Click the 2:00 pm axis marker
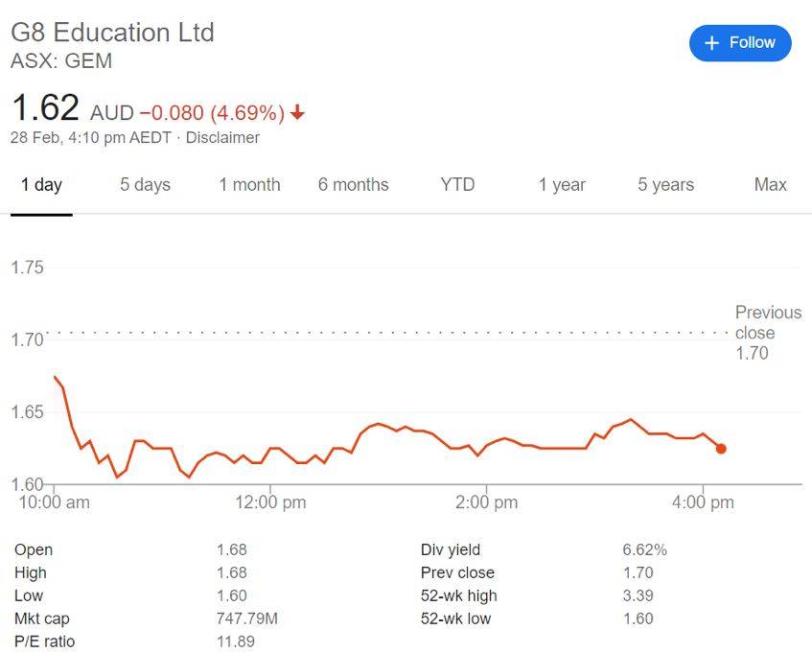This screenshot has height=653, width=812. 486,501
